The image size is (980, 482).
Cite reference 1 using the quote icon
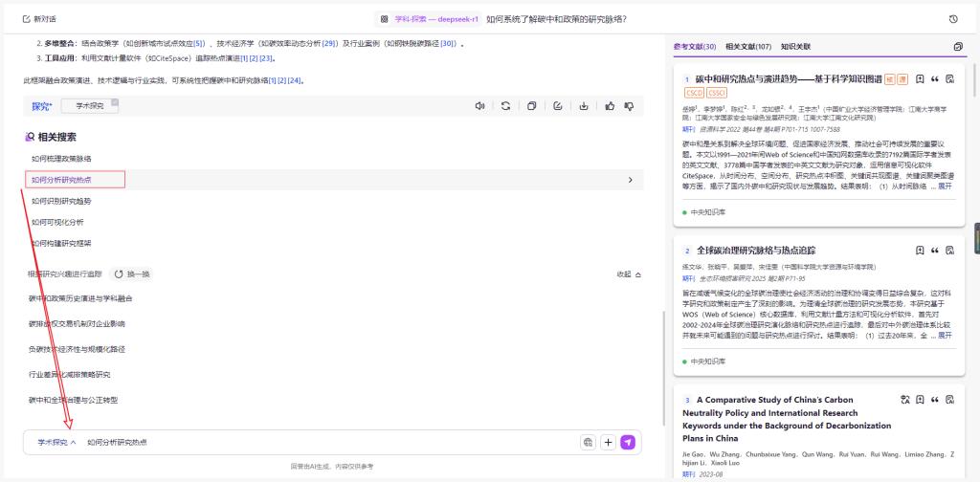935,79
